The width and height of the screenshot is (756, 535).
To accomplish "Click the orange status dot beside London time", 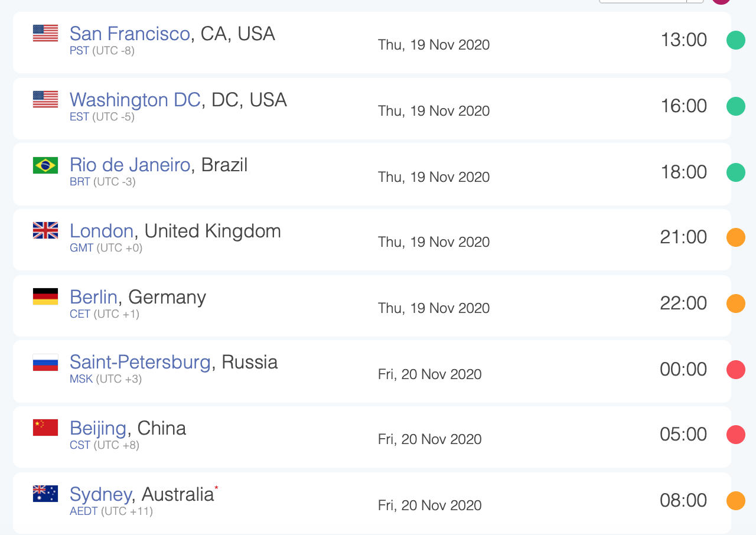I will (736, 237).
